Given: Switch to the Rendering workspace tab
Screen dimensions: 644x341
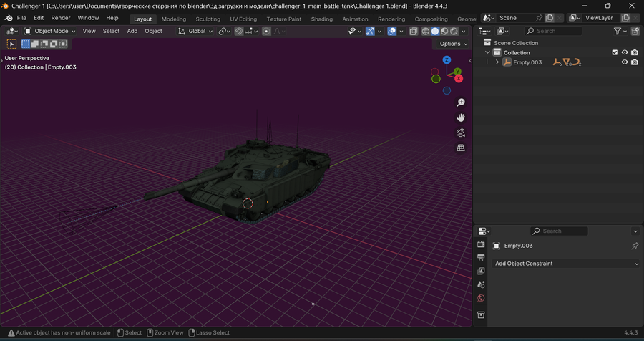Looking at the screenshot, I should point(391,19).
